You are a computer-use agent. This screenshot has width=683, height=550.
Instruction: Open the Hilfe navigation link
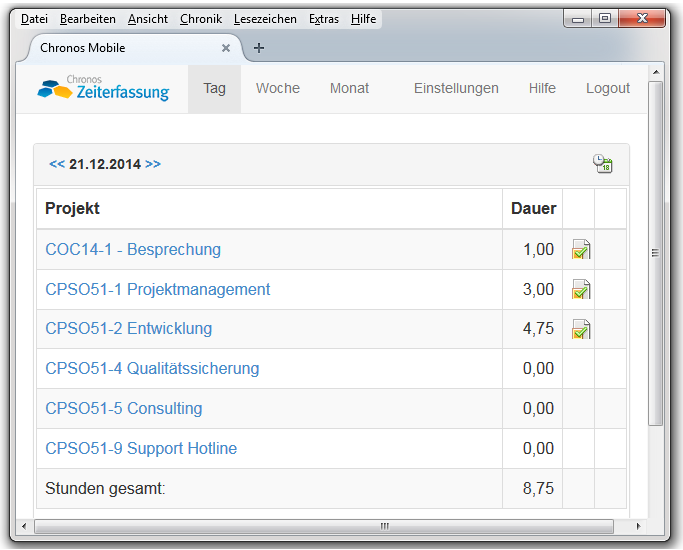click(x=542, y=88)
